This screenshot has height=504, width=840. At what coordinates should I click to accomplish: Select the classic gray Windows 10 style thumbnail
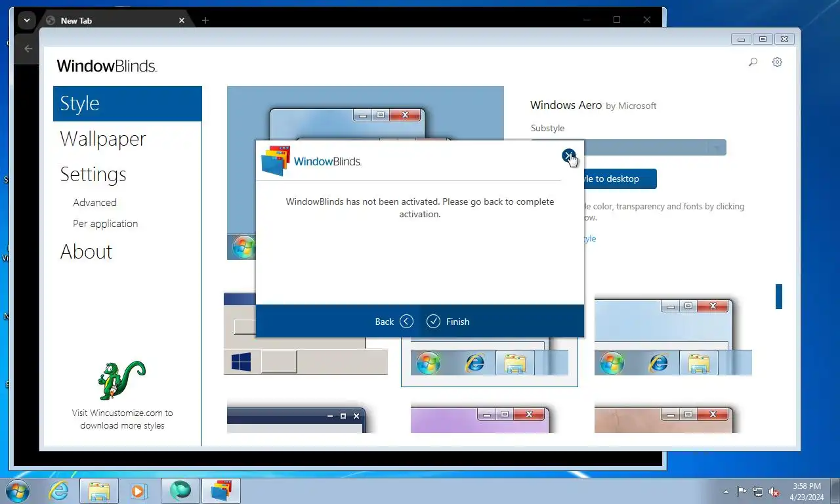coord(306,333)
